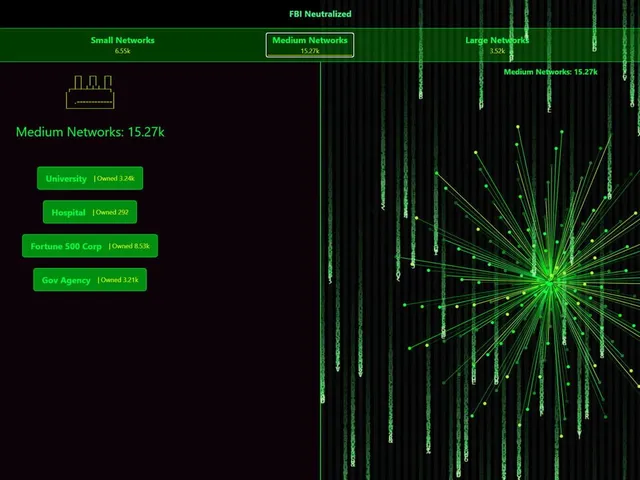Select the Medium Networks tab
The height and width of the screenshot is (480, 640).
point(310,45)
